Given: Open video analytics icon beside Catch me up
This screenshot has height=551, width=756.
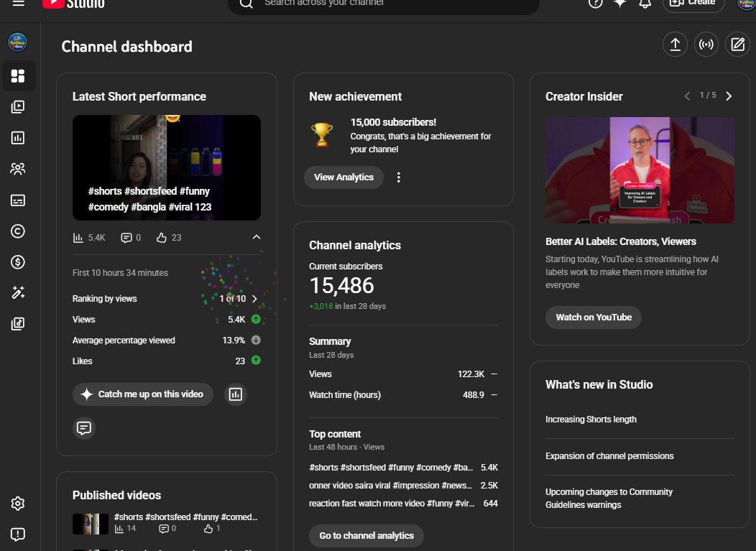Looking at the screenshot, I should coord(236,394).
